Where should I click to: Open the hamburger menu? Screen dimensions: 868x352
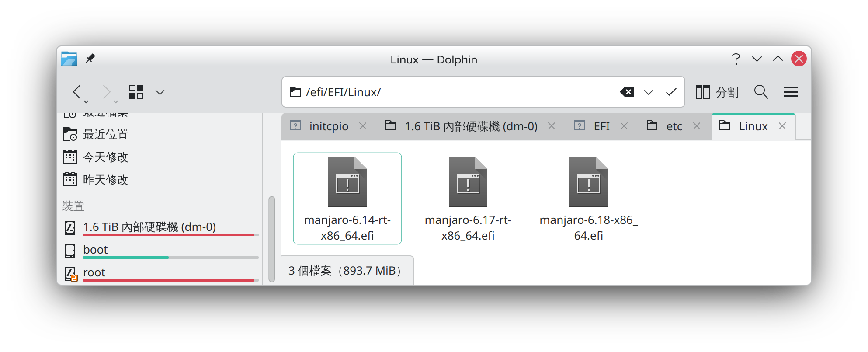tap(791, 92)
